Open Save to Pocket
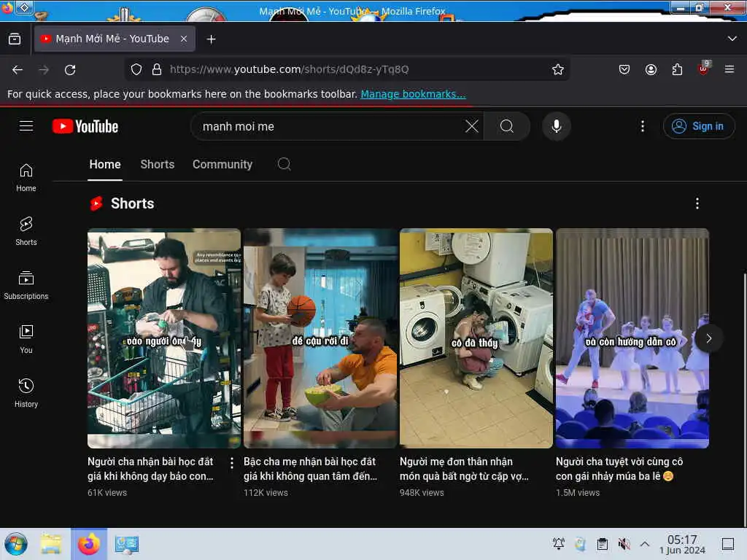 (624, 69)
